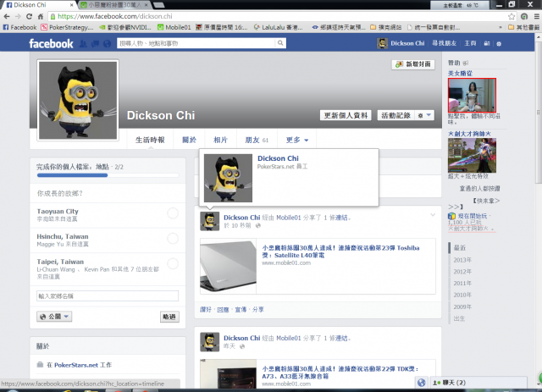Open the Toshiba Satellite L40 post link

[x=340, y=251]
